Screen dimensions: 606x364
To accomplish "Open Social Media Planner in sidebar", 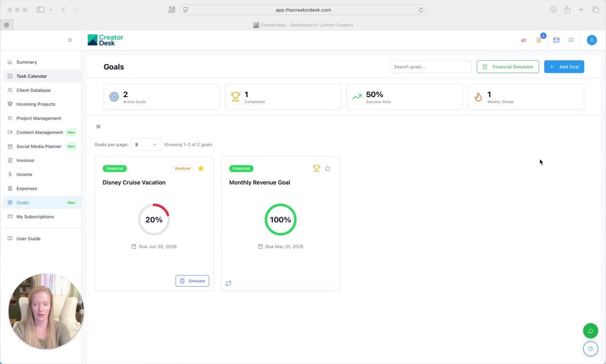I will pyautogui.click(x=41, y=146).
